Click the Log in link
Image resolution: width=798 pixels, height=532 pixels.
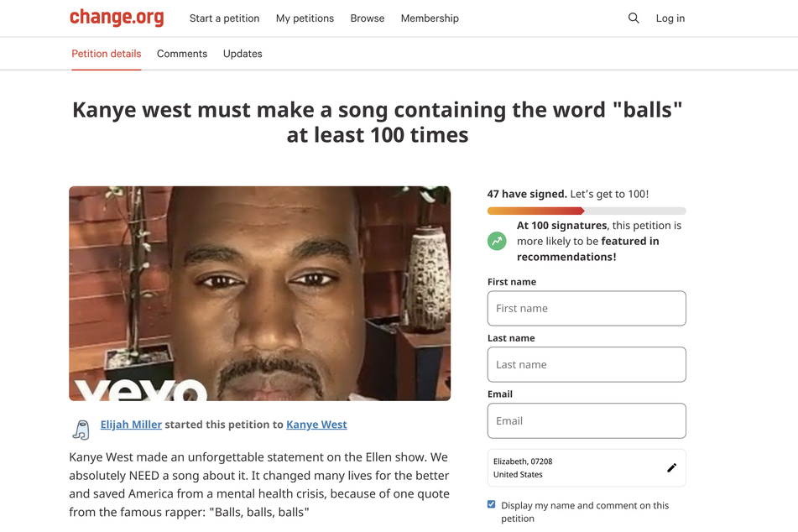pos(670,18)
